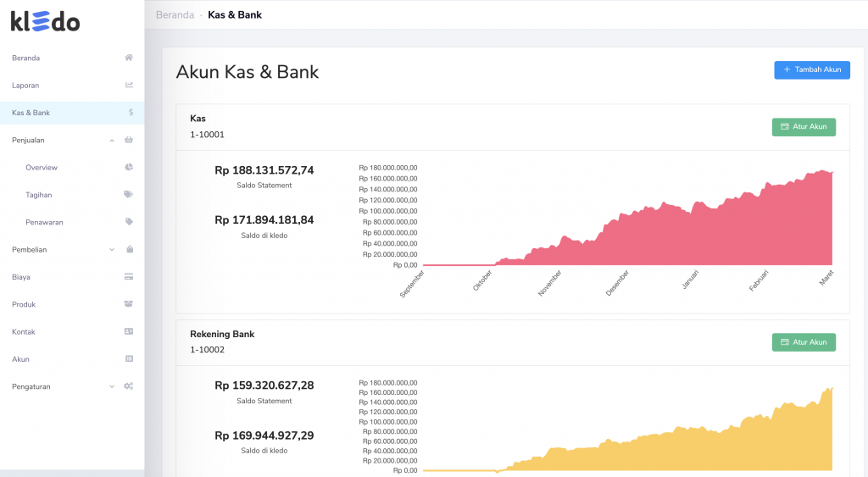The height and width of the screenshot is (477, 868).
Task: Click the Rekening Bank account title
Action: (x=222, y=334)
